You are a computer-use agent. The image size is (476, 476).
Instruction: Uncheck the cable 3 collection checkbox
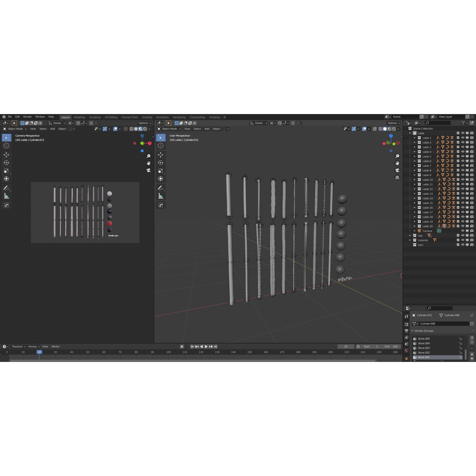coord(458,147)
